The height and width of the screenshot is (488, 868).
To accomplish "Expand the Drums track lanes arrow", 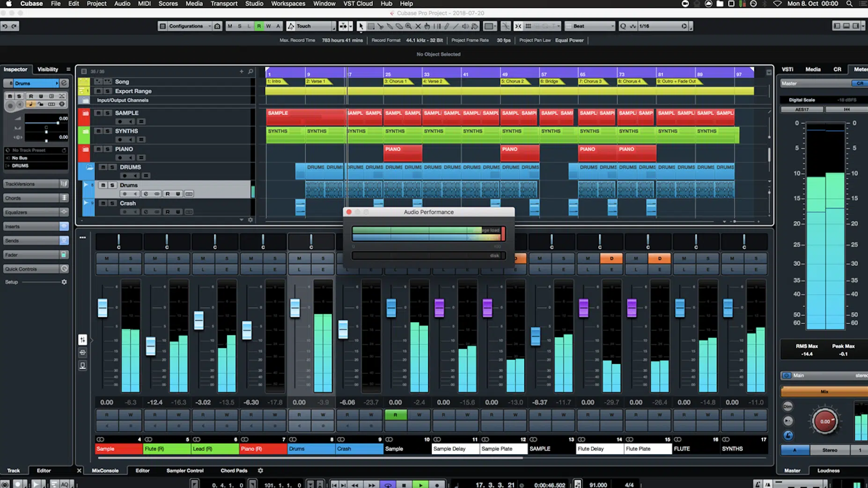I will click(x=86, y=185).
